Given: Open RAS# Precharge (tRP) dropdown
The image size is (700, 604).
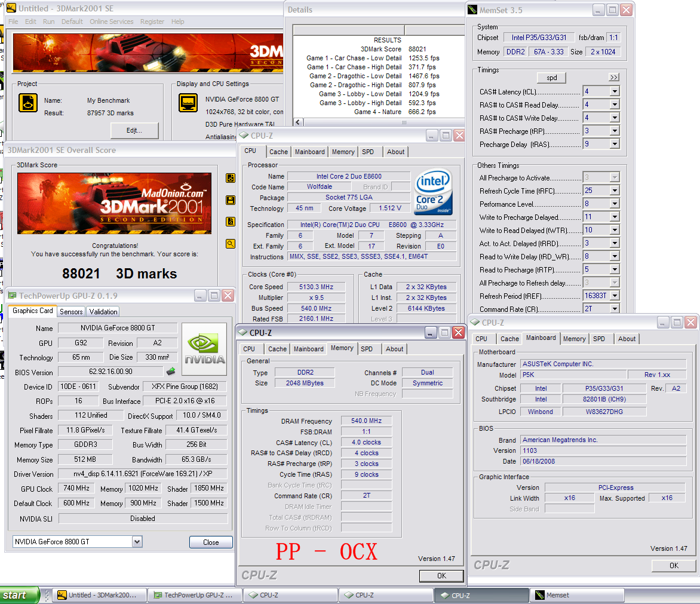Looking at the screenshot, I should tap(615, 131).
